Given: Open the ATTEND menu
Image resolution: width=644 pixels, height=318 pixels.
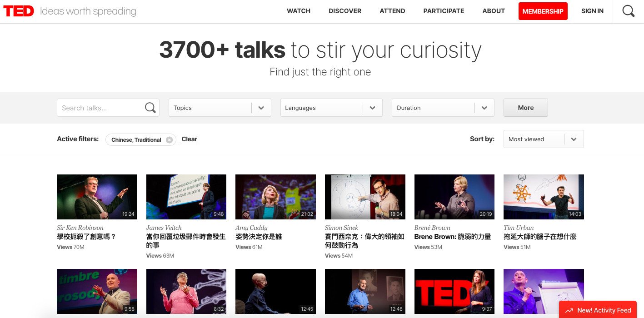Looking at the screenshot, I should 392,11.
